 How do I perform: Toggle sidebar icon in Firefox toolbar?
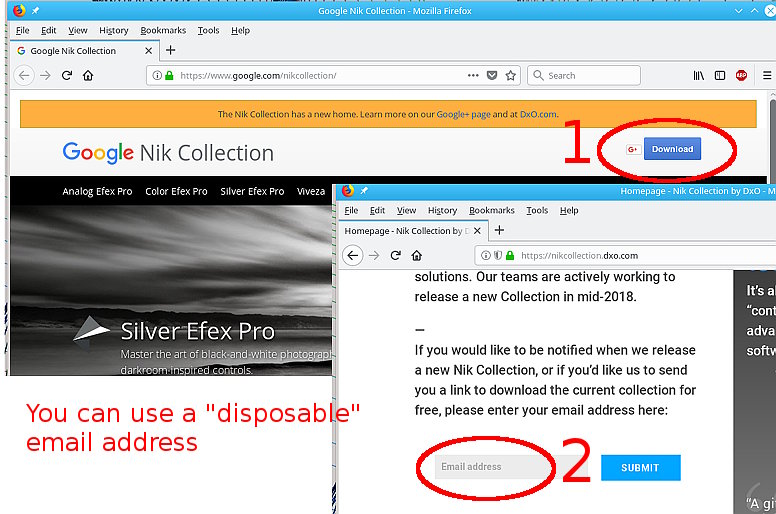(x=720, y=76)
